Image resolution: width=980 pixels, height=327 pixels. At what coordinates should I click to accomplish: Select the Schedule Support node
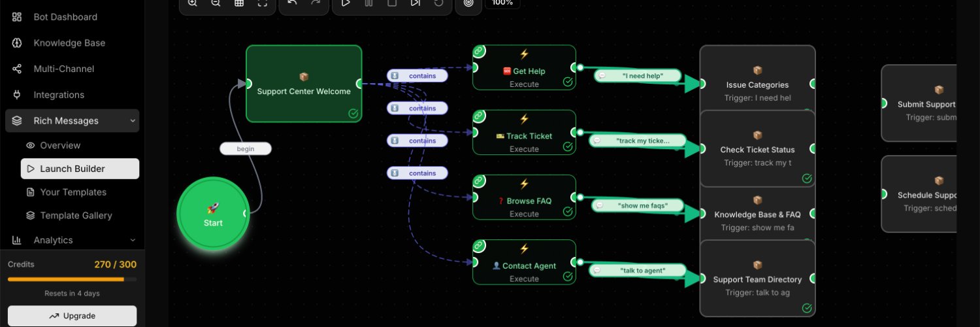click(919, 194)
